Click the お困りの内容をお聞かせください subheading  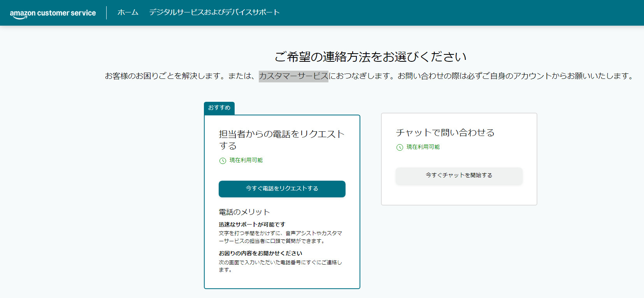click(260, 253)
